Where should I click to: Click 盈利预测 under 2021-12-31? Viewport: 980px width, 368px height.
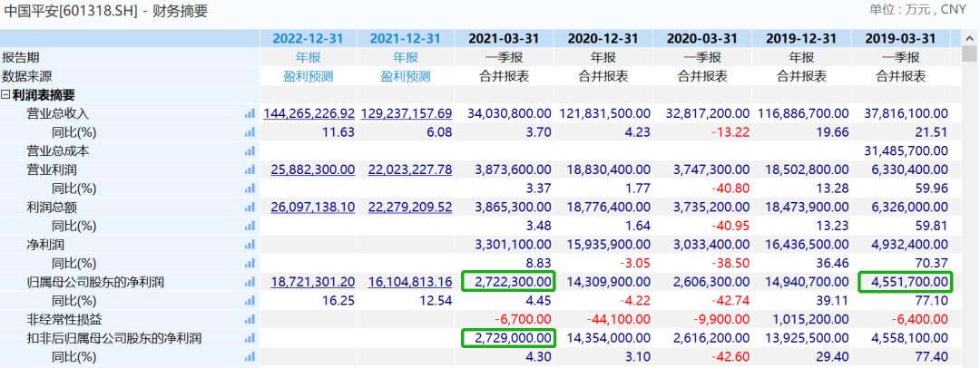coord(406,77)
